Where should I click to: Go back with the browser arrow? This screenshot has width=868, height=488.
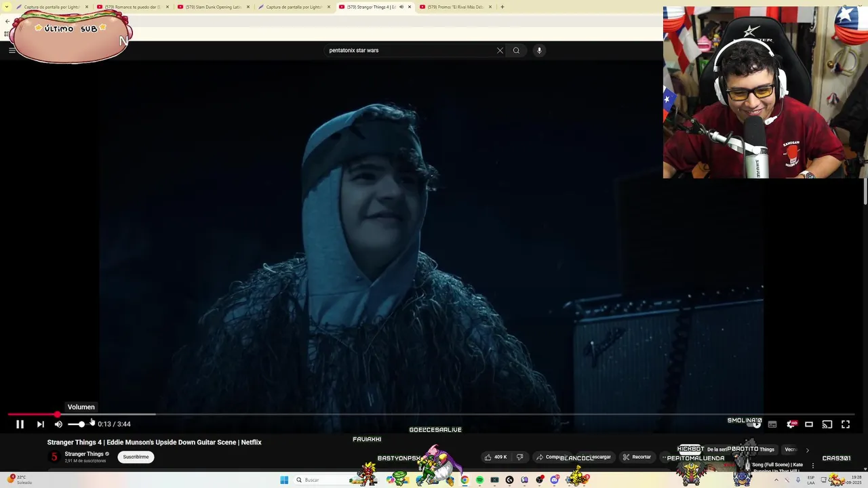(x=7, y=21)
